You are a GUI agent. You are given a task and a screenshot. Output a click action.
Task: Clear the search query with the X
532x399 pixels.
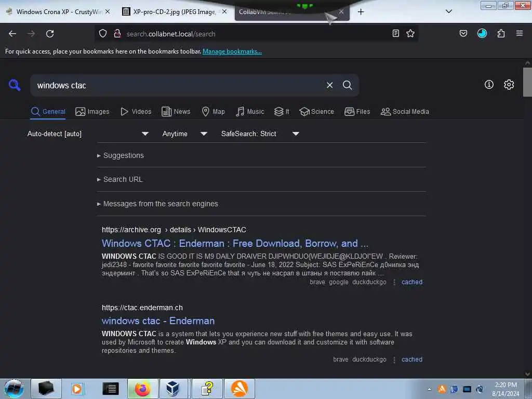[329, 85]
